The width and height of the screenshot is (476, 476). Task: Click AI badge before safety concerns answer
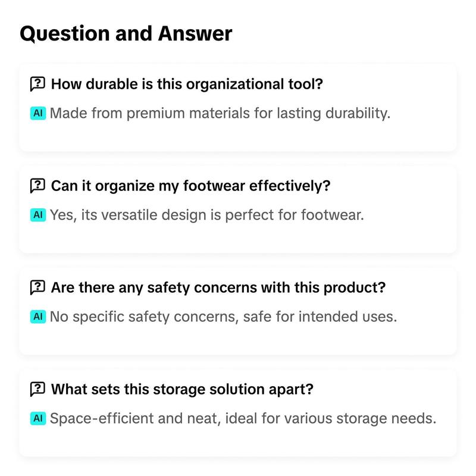(38, 317)
